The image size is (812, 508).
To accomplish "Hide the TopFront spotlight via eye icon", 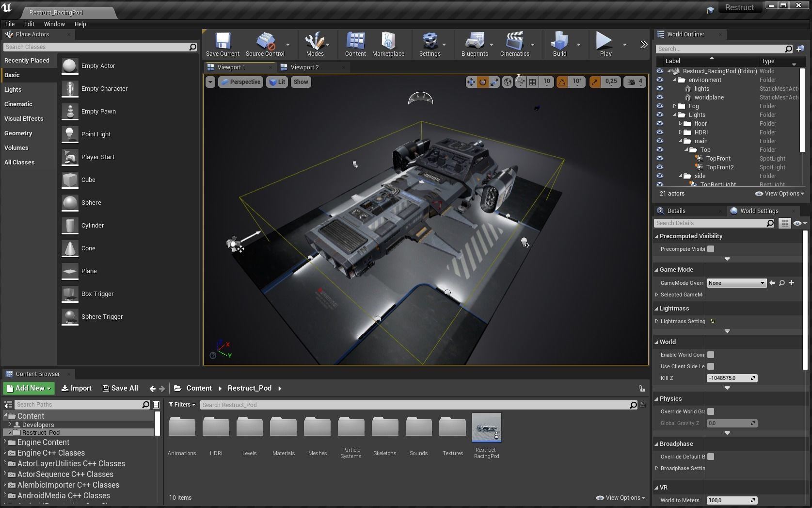I will pyautogui.click(x=660, y=159).
